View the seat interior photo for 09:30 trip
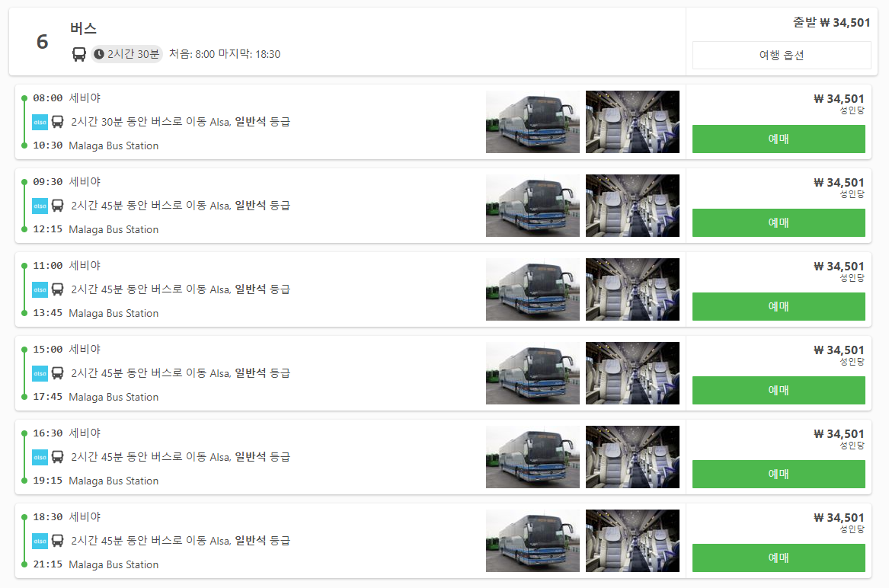The width and height of the screenshot is (889, 588). point(632,206)
